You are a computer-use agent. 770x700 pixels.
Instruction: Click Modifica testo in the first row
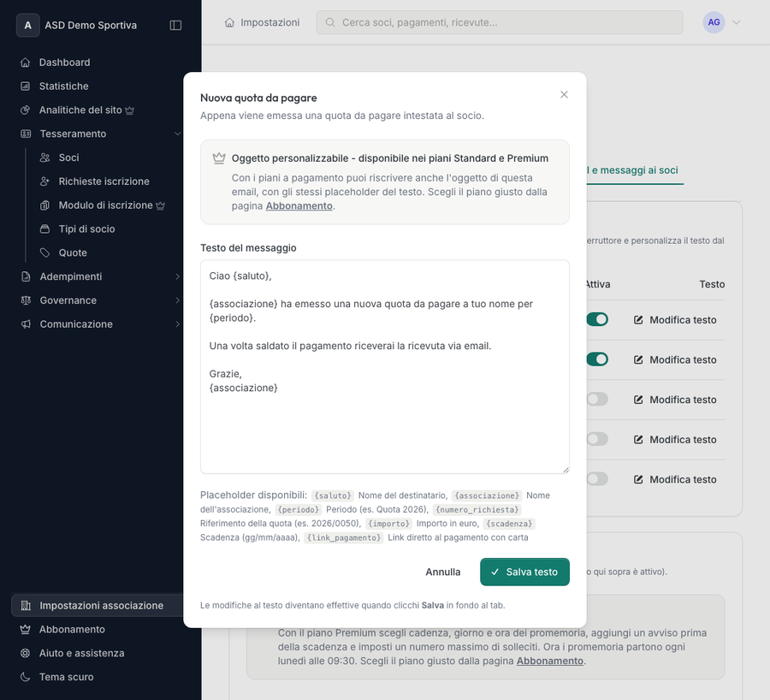[675, 320]
